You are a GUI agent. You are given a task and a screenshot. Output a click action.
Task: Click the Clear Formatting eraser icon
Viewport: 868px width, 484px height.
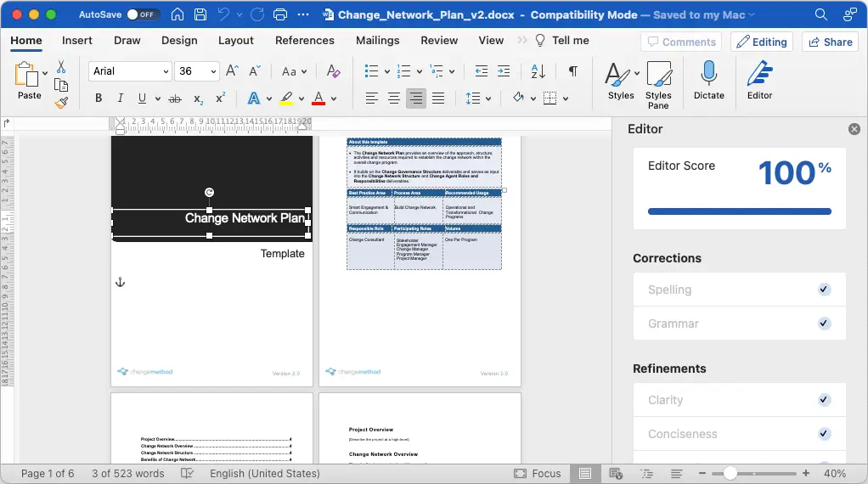pyautogui.click(x=333, y=71)
